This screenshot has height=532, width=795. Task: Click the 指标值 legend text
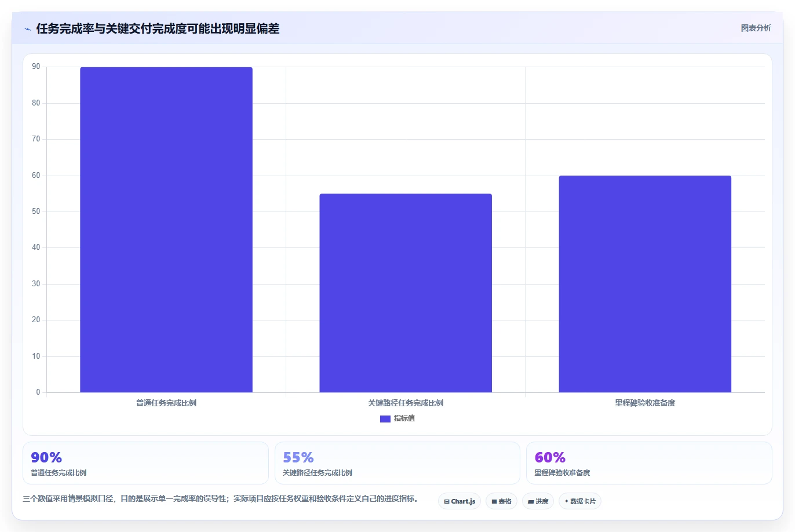point(404,418)
